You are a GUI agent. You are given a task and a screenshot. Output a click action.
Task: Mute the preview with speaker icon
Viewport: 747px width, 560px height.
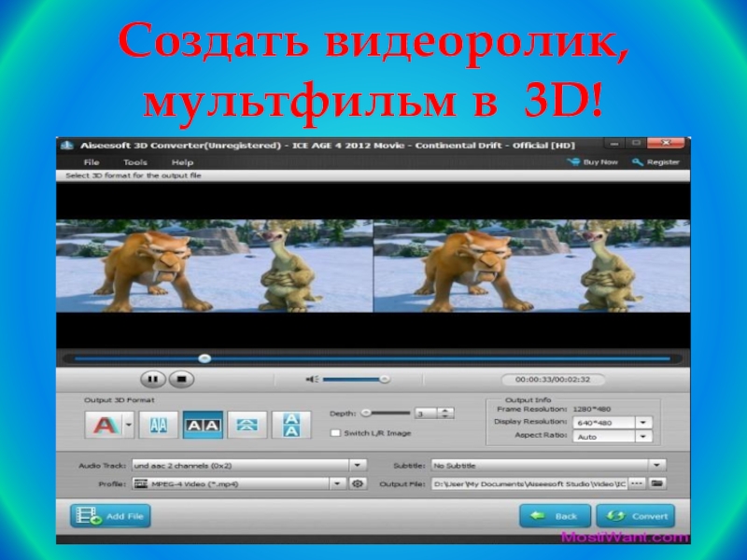312,379
